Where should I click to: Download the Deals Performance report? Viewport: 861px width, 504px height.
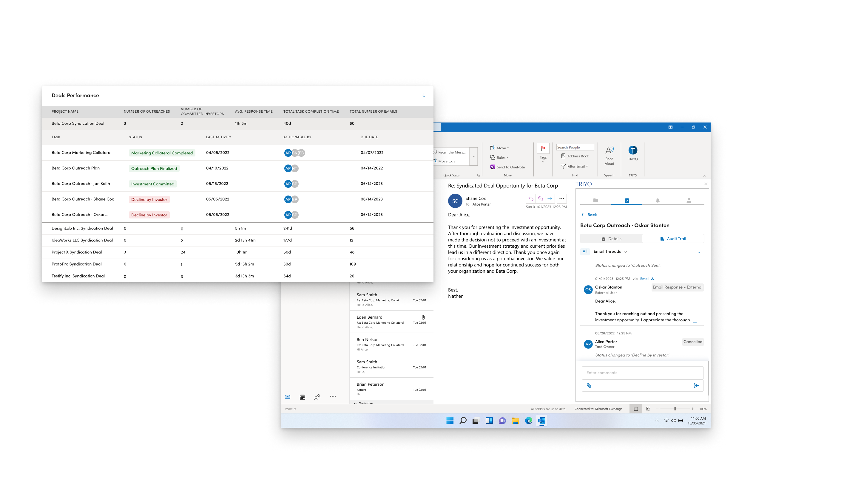pyautogui.click(x=424, y=96)
